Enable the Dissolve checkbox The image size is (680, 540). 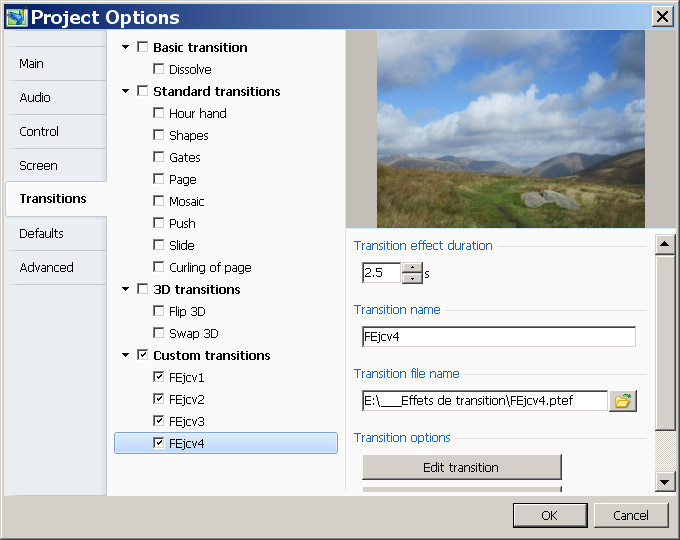tap(159, 69)
